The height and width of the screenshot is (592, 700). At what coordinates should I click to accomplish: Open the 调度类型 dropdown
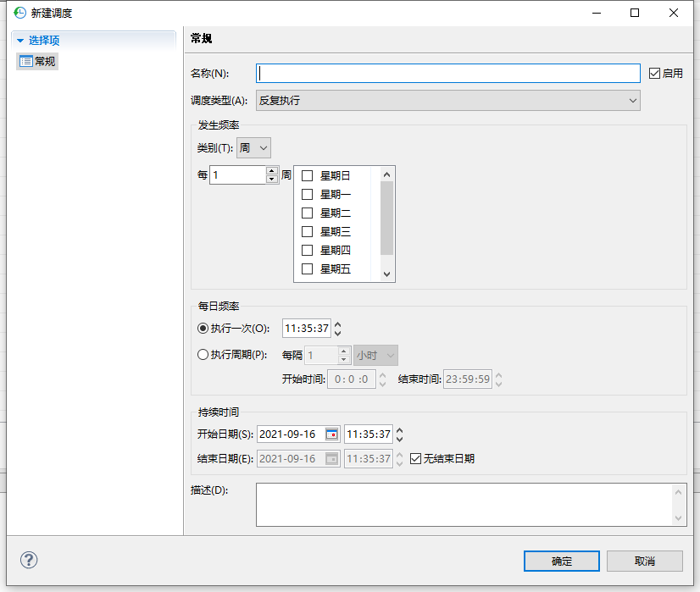point(447,101)
